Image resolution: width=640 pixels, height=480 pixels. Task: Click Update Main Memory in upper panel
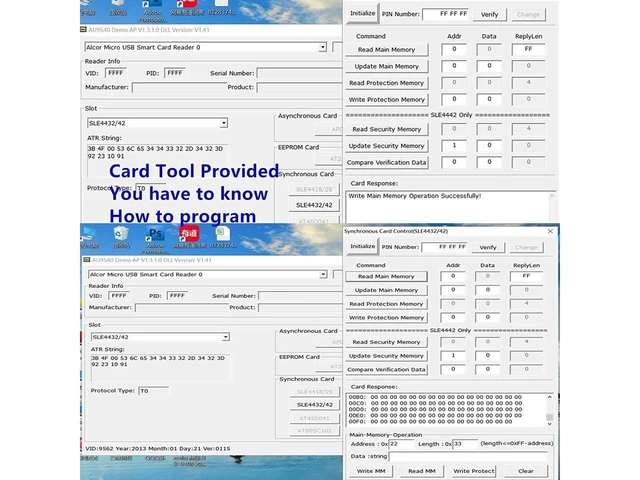pyautogui.click(x=387, y=66)
